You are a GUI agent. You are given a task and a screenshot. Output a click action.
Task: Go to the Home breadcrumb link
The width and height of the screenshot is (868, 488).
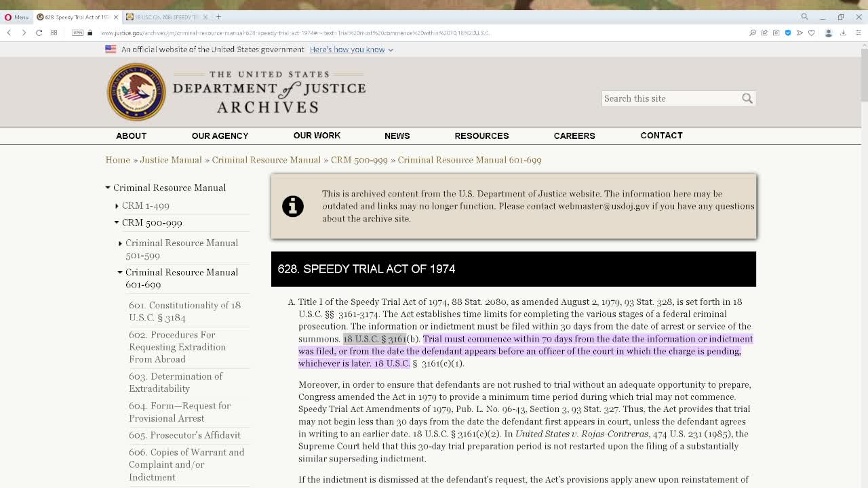[x=117, y=160]
